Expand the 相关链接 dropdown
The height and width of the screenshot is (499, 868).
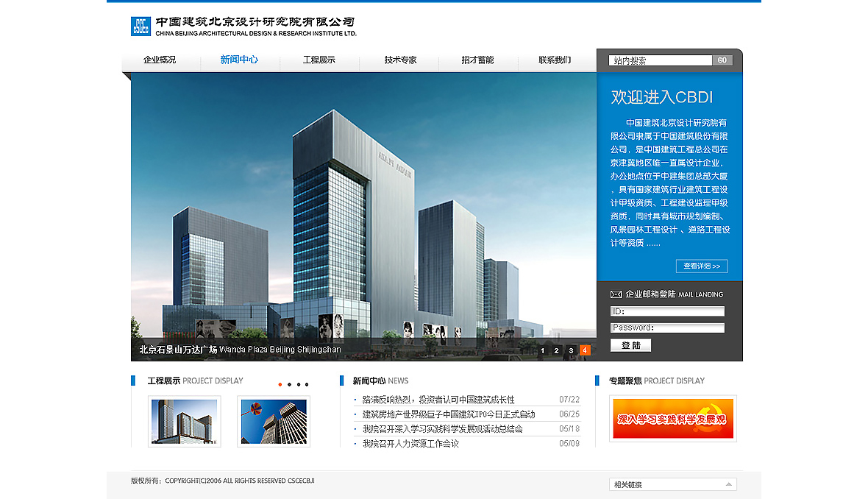(672, 484)
